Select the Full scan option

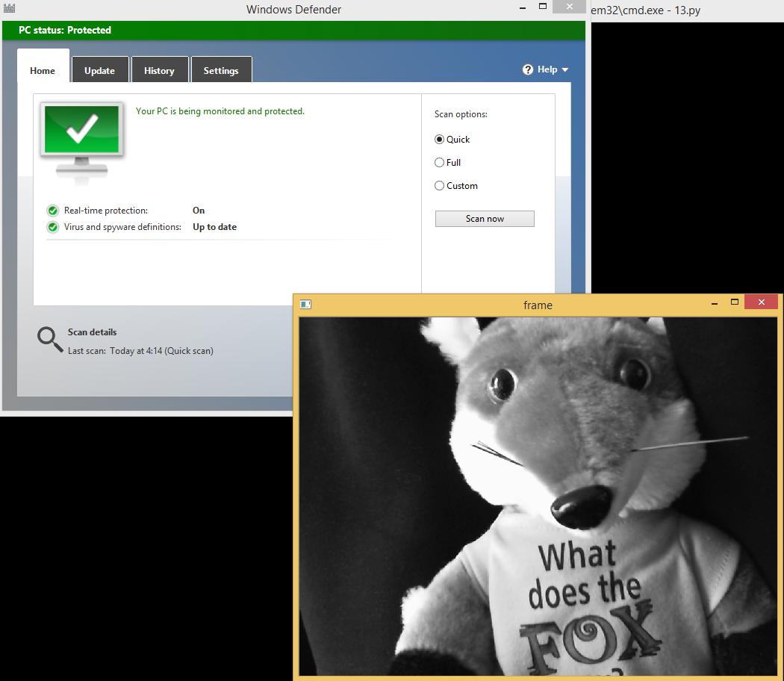[x=440, y=163]
